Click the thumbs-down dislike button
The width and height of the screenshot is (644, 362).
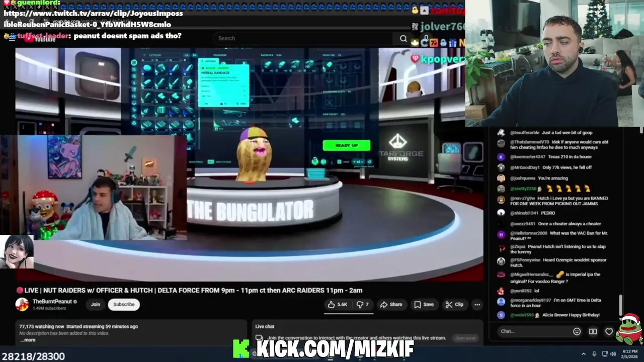click(362, 304)
